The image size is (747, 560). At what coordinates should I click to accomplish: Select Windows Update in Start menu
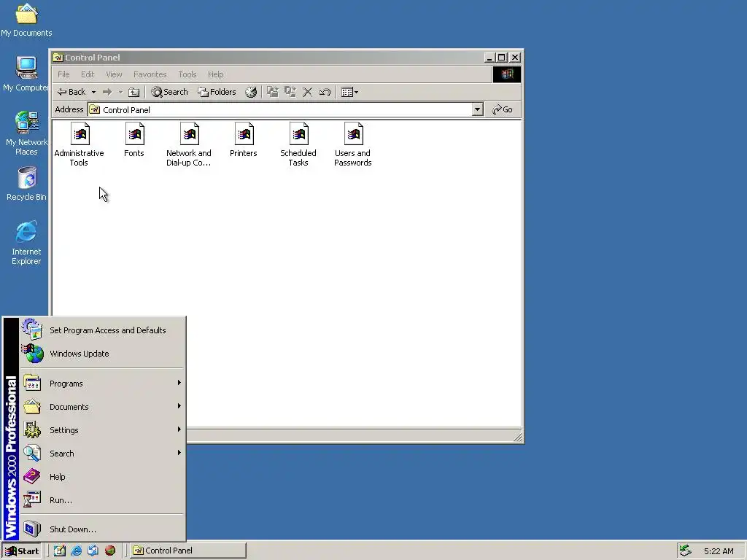pyautogui.click(x=101, y=354)
